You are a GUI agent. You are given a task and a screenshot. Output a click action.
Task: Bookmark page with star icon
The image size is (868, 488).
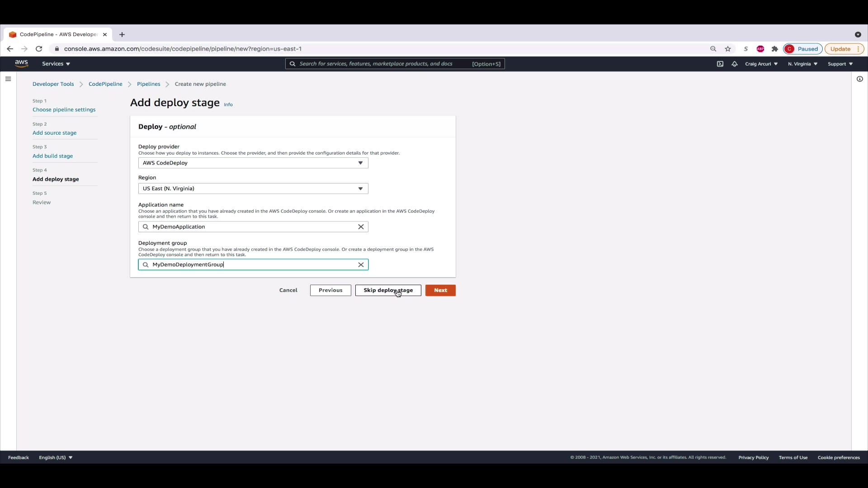pyautogui.click(x=728, y=49)
